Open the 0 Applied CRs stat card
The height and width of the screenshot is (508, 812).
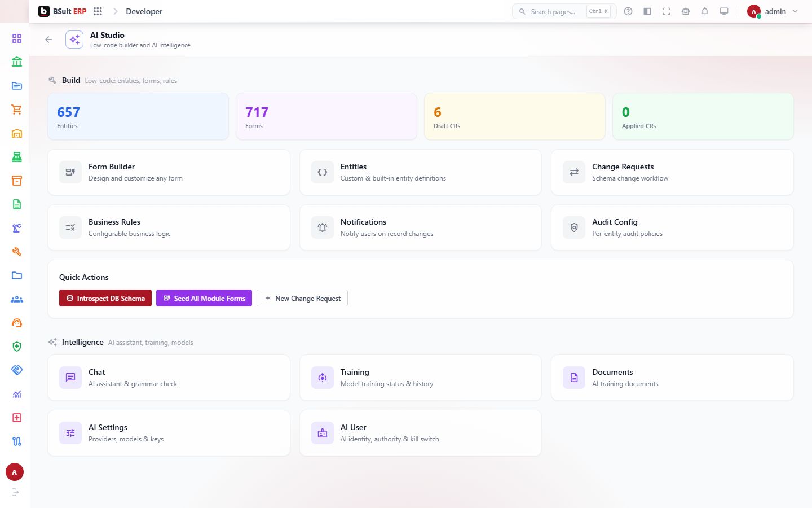703,116
